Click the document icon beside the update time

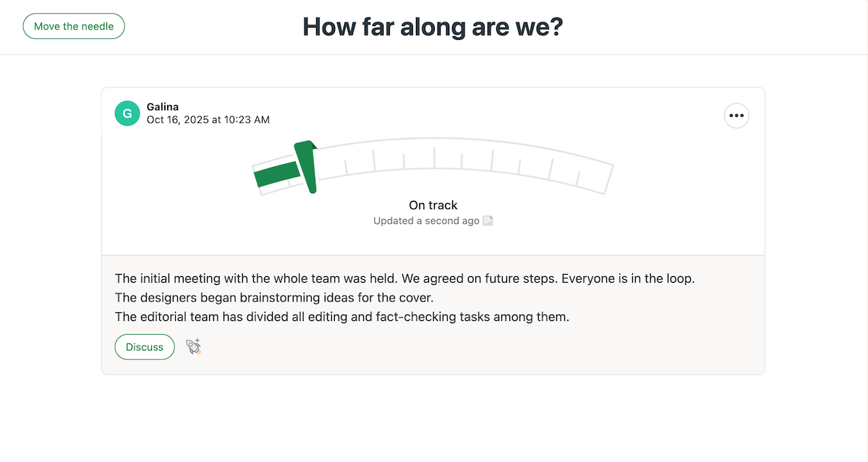tap(488, 221)
